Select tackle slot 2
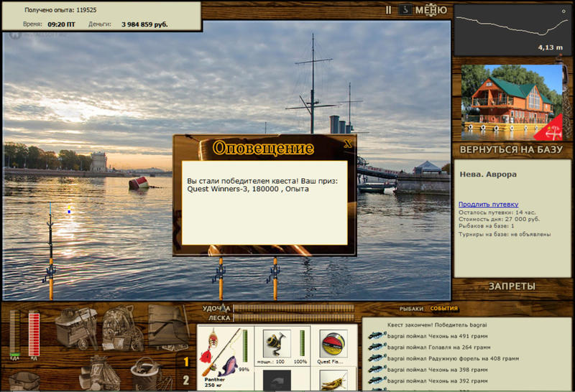Viewport: 575px width, 392px height. point(186,380)
